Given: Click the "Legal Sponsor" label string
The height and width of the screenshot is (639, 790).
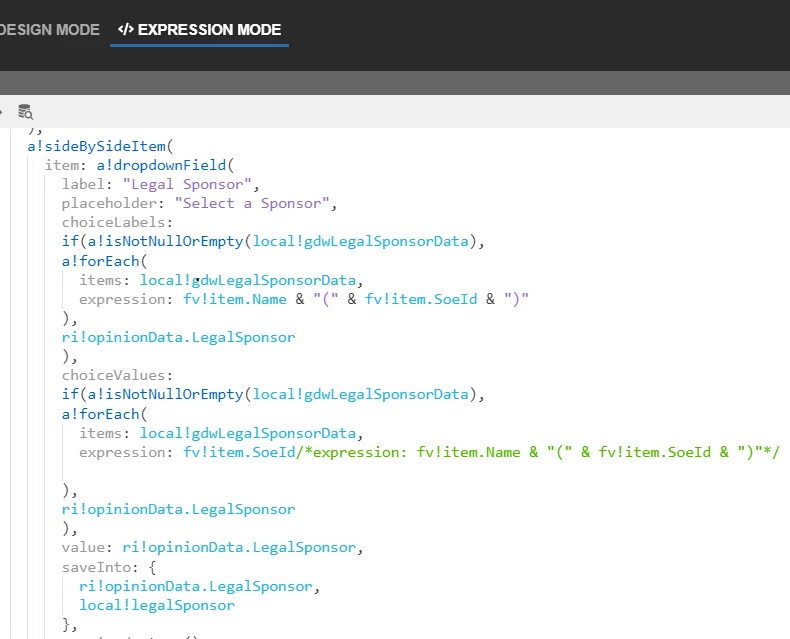Looking at the screenshot, I should (x=186, y=184).
